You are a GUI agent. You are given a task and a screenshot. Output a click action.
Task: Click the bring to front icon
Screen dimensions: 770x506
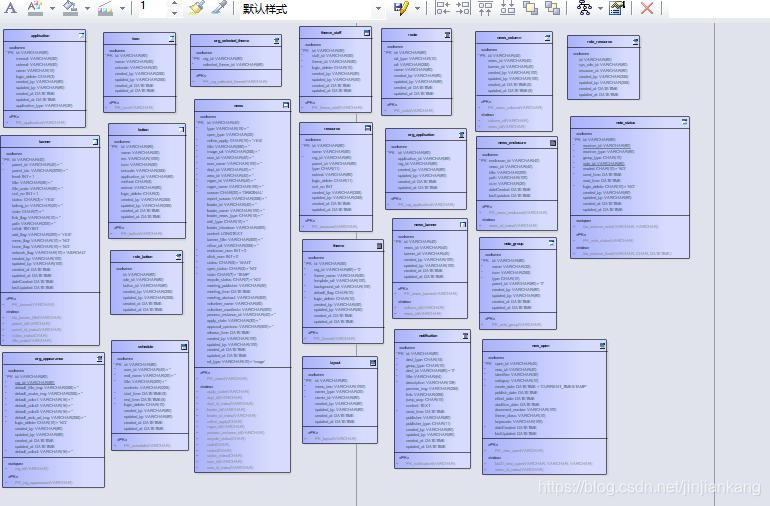[x=530, y=7]
